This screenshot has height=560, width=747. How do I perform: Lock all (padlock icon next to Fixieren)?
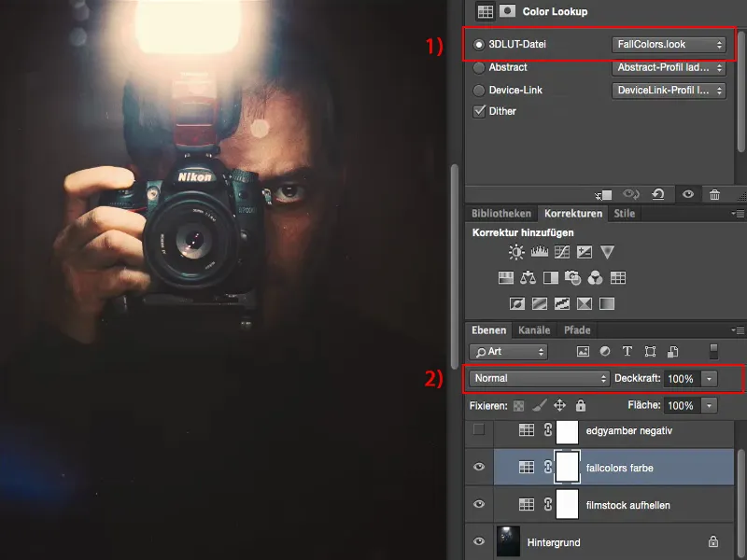coord(580,405)
